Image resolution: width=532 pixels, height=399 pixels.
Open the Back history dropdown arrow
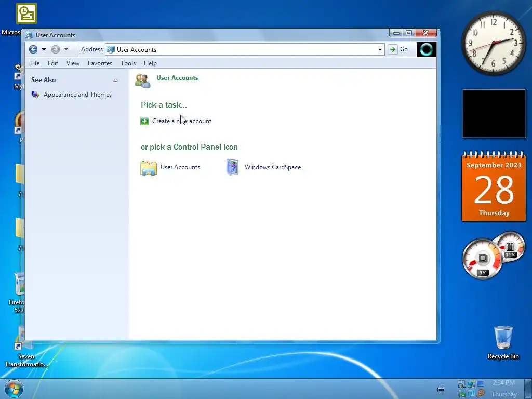point(44,49)
